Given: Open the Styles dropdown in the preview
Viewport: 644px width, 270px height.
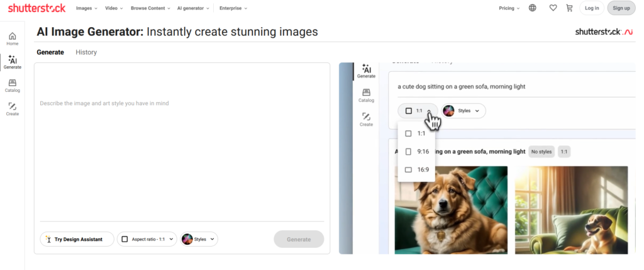Looking at the screenshot, I should (x=464, y=111).
